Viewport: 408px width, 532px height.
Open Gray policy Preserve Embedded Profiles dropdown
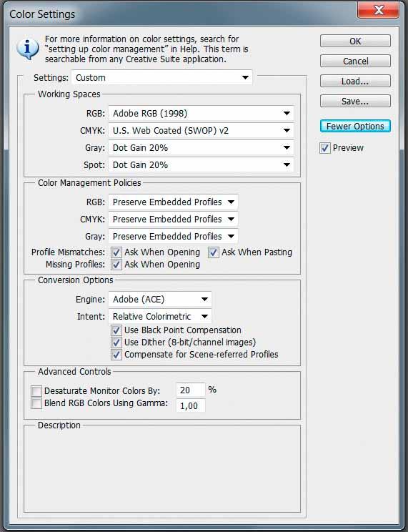(x=173, y=237)
